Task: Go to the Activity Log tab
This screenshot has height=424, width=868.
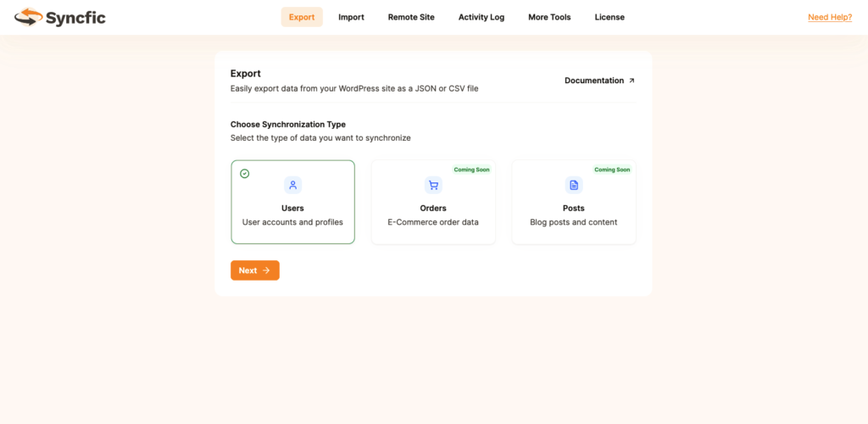Action: coord(481,17)
